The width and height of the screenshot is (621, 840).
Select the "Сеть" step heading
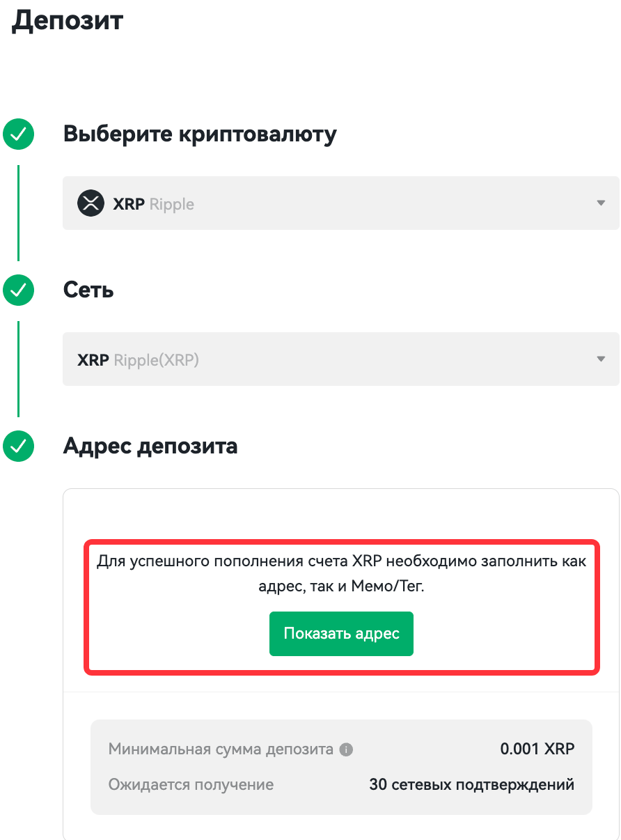coord(88,290)
